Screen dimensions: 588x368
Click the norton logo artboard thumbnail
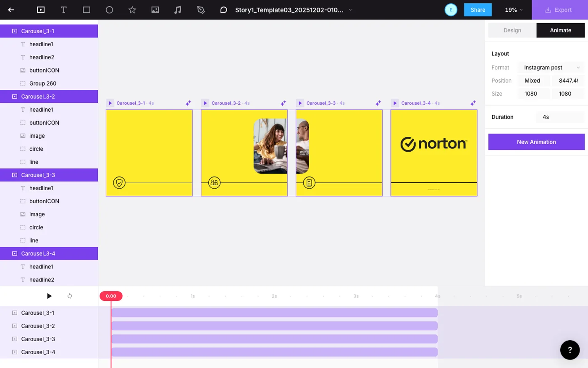[x=434, y=153]
